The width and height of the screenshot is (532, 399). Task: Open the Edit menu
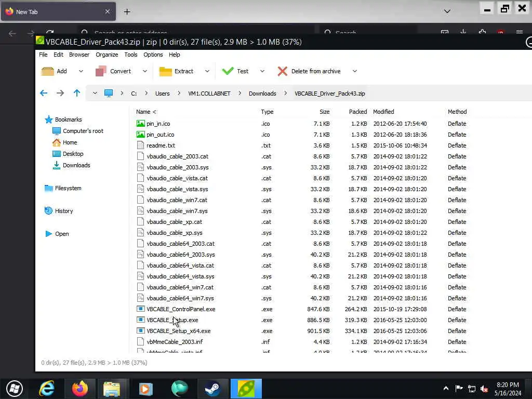(x=58, y=55)
